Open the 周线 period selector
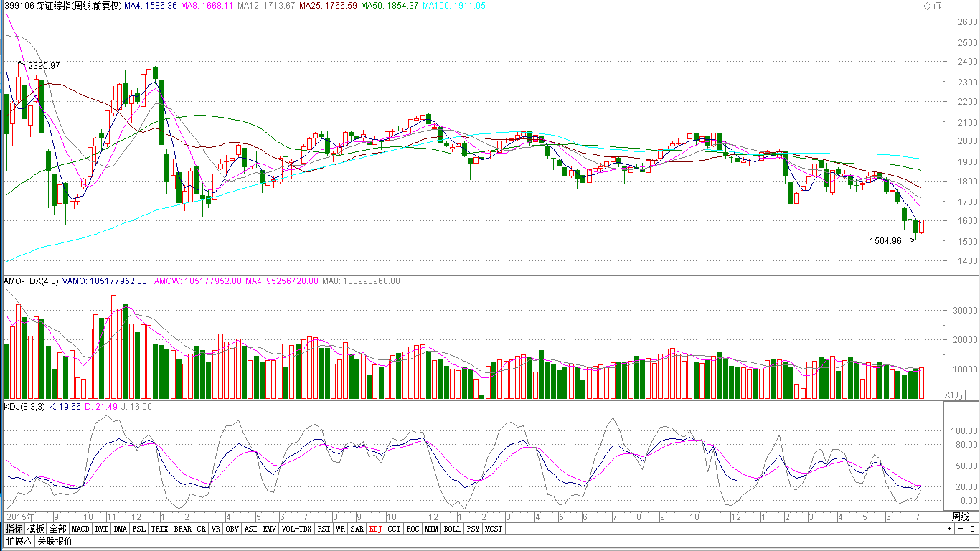 (961, 517)
